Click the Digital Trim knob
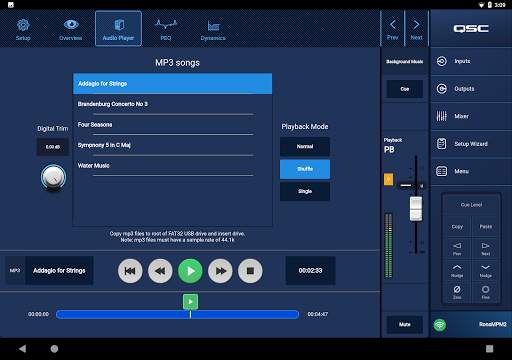This screenshot has height=360, width=512. 53,177
